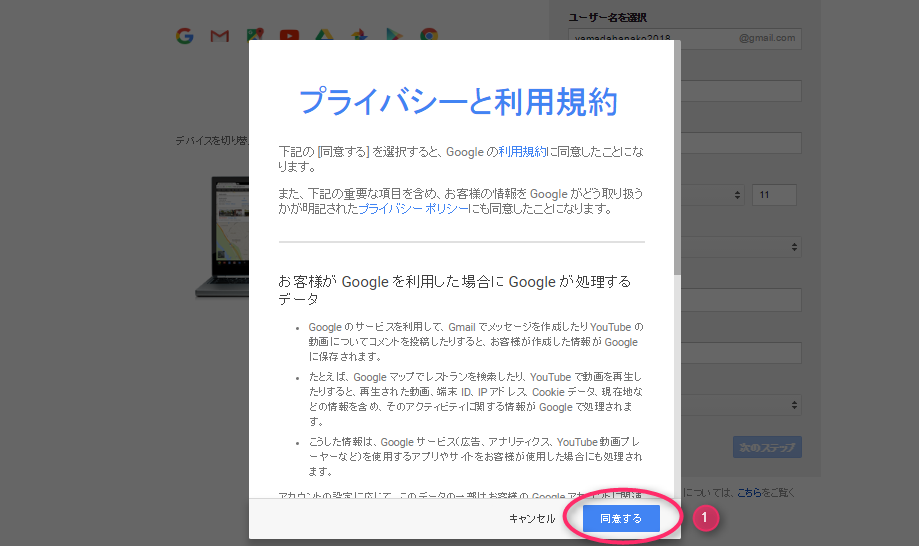Click the キャンセル cancel button
Screen dimensions: 919x546
point(532,518)
